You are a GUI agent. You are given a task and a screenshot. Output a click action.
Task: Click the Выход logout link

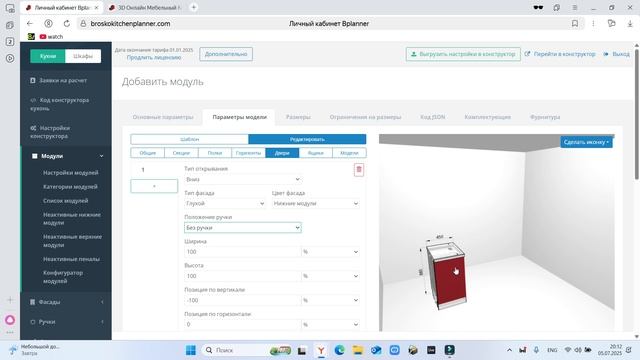click(x=617, y=54)
